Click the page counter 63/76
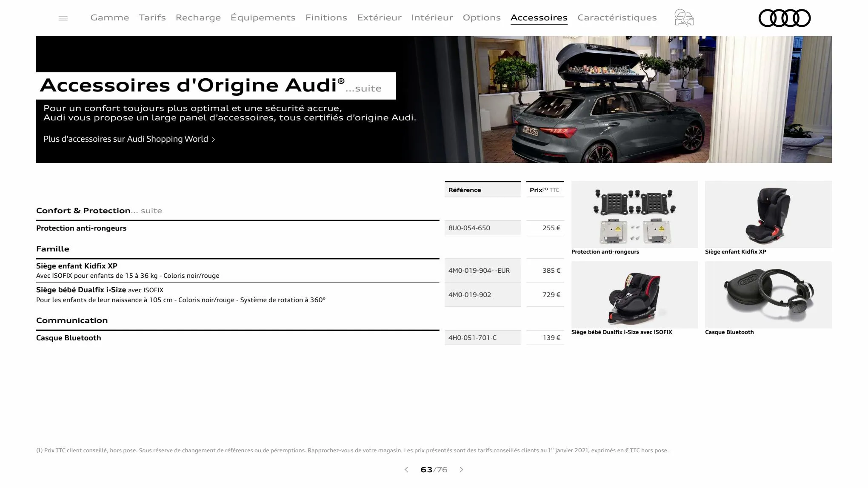Viewport: 868px width, 488px height. 434,470
